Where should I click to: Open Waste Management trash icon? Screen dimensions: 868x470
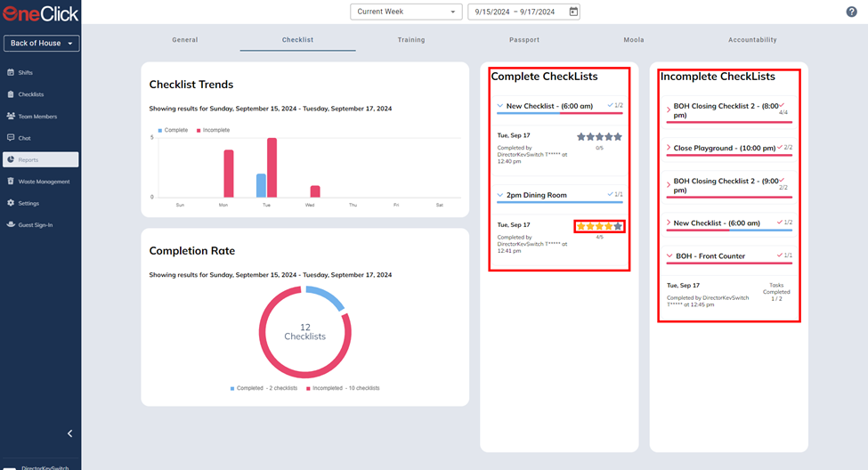11,181
